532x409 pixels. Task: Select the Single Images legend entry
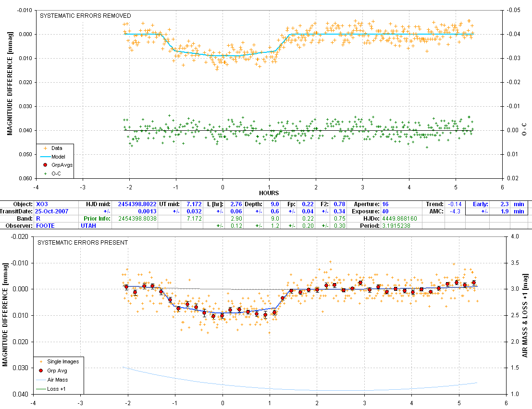pos(60,361)
